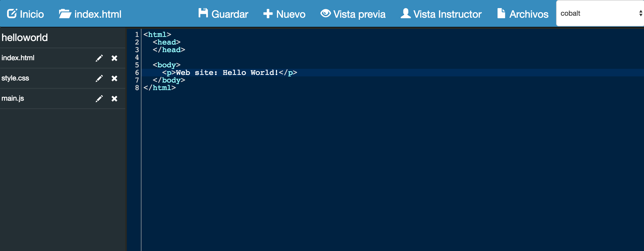644x251 pixels.
Task: Click line number 1 in the gutter
Action: [137, 34]
